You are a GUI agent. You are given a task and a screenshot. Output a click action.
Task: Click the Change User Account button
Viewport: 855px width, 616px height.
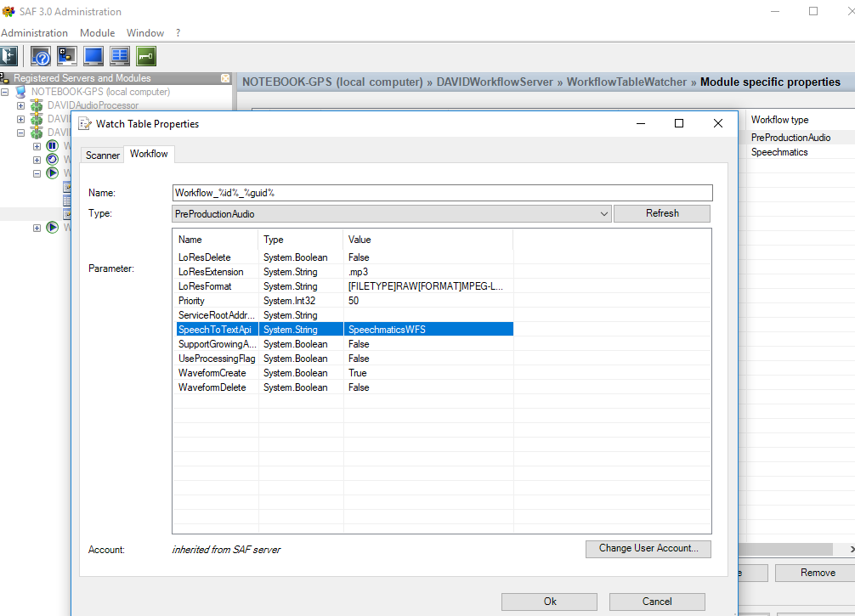pyautogui.click(x=648, y=549)
